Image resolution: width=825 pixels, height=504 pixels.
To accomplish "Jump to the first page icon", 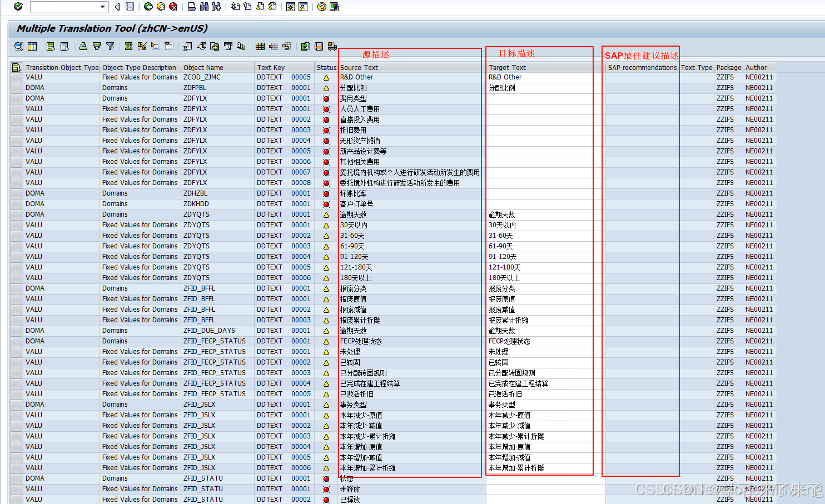I will [x=235, y=7].
